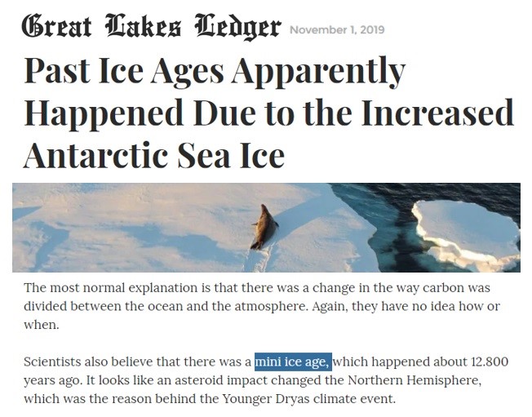Viewport: 532px width, 417px height.
Task: Click the word 'when.' ending the first paragraph
Action: tap(42, 325)
